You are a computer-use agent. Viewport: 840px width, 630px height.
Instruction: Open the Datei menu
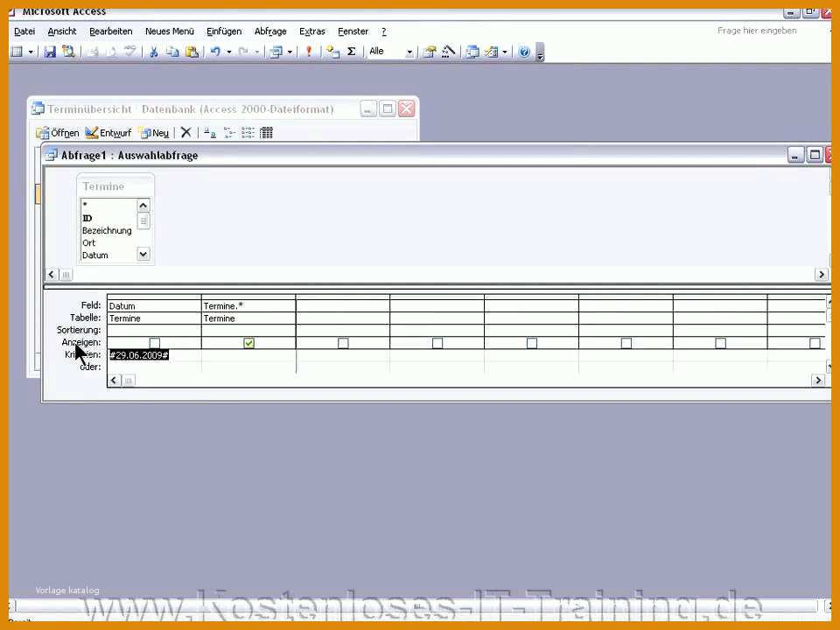pyautogui.click(x=24, y=31)
